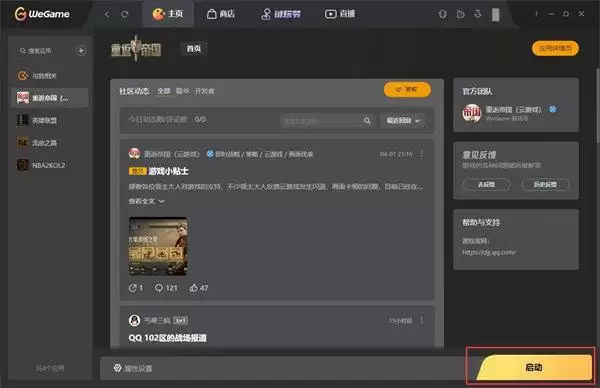
Task: Open three-dot menu on 游戏小贴士 post
Action: (422, 153)
